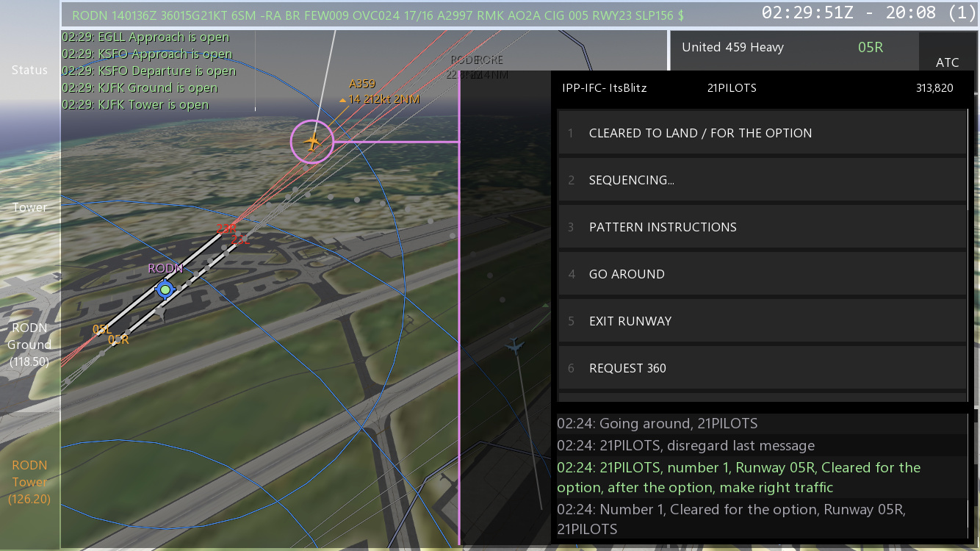Click the pilot readback 'Number 1, Cleared for the option'

click(762, 519)
